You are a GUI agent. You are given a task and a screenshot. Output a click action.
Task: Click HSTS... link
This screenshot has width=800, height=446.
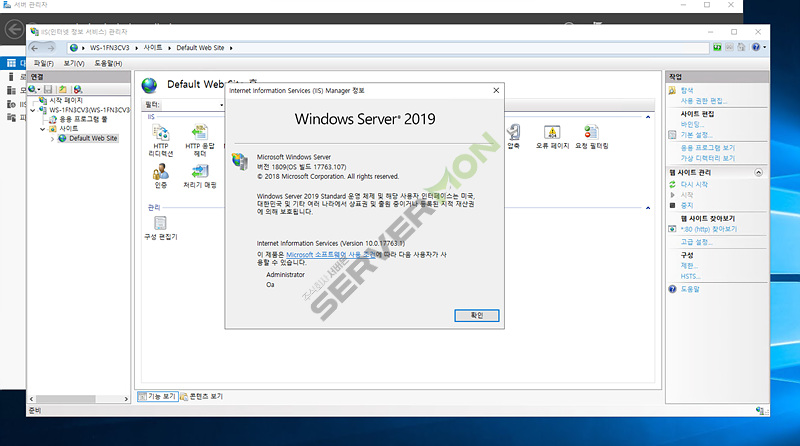(x=690, y=277)
